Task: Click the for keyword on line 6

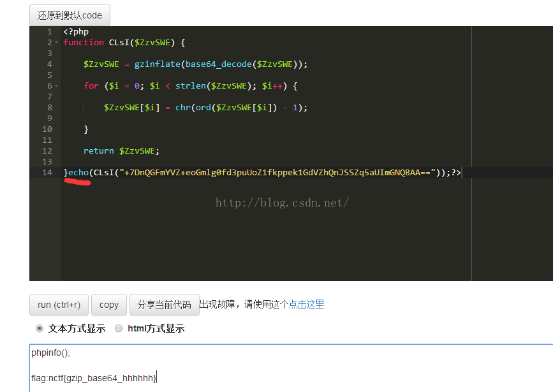Action: pos(91,85)
